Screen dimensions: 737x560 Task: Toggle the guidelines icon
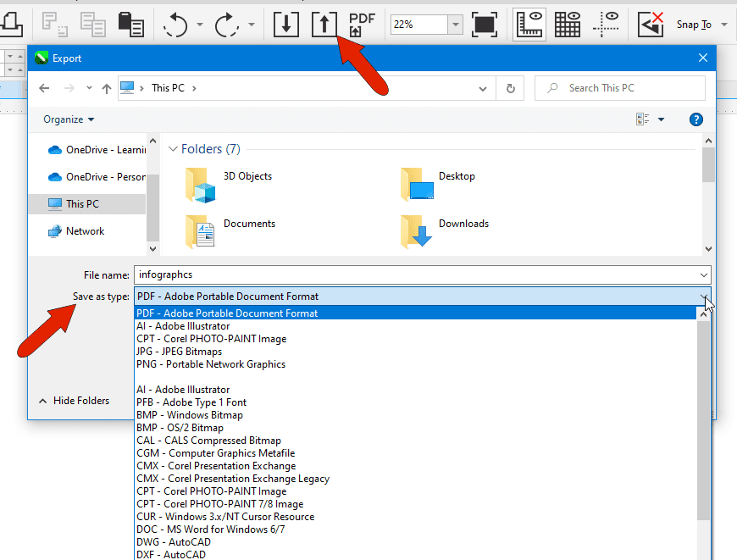[607, 24]
